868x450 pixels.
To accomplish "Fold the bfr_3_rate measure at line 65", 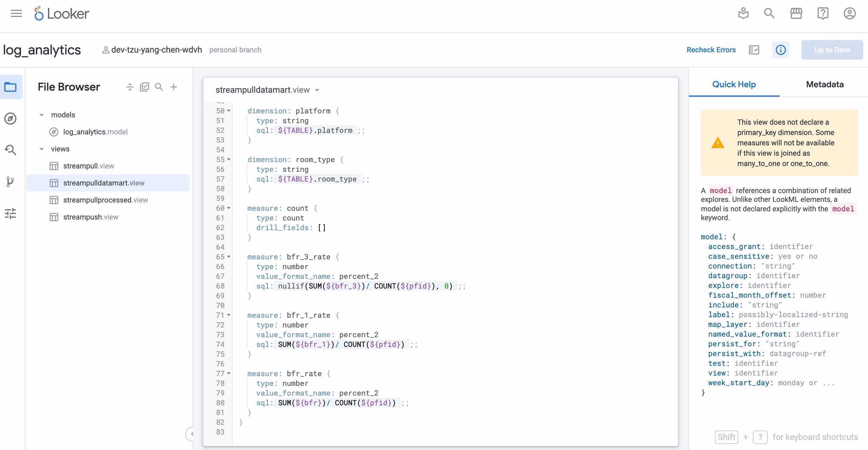I will pos(229,257).
